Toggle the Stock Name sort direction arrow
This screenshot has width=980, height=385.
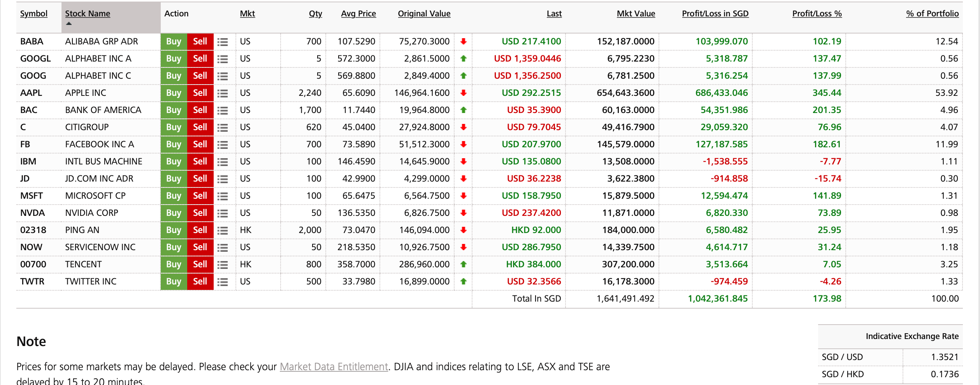pyautogui.click(x=69, y=24)
